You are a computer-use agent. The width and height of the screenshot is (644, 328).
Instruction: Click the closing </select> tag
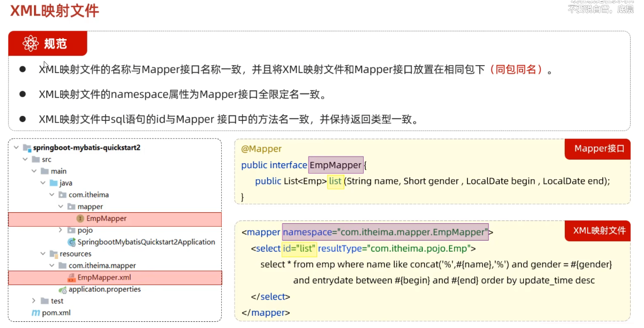pyautogui.click(x=271, y=296)
